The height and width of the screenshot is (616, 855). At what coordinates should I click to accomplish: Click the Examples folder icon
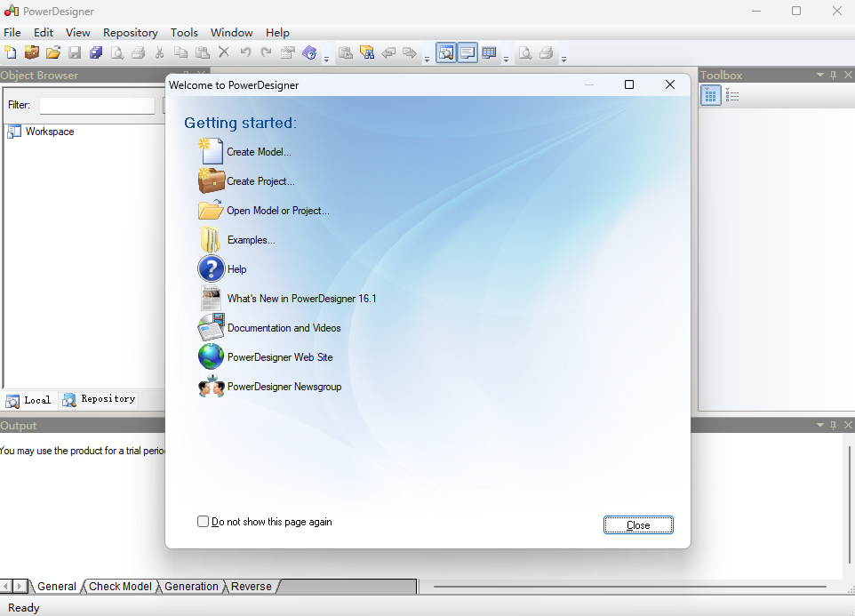point(211,239)
